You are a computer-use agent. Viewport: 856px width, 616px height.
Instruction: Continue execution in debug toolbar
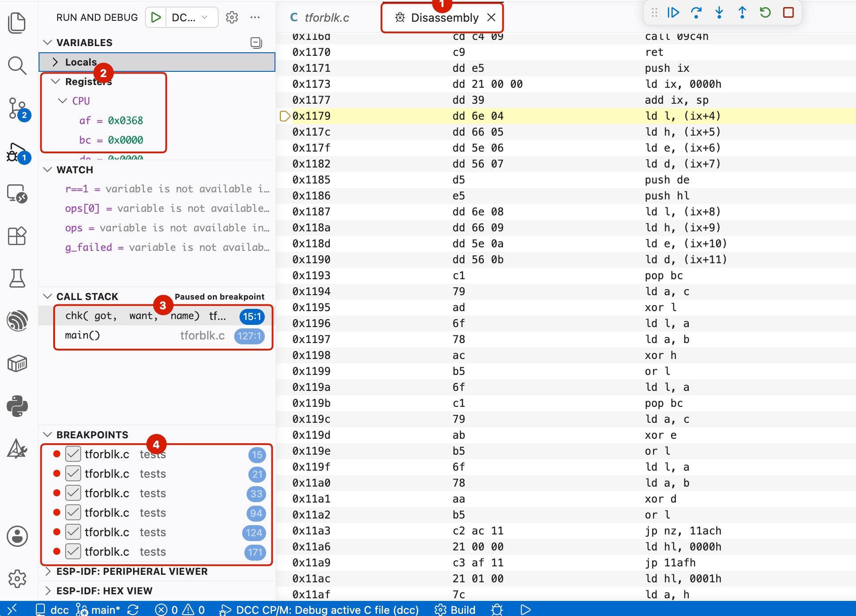click(673, 13)
